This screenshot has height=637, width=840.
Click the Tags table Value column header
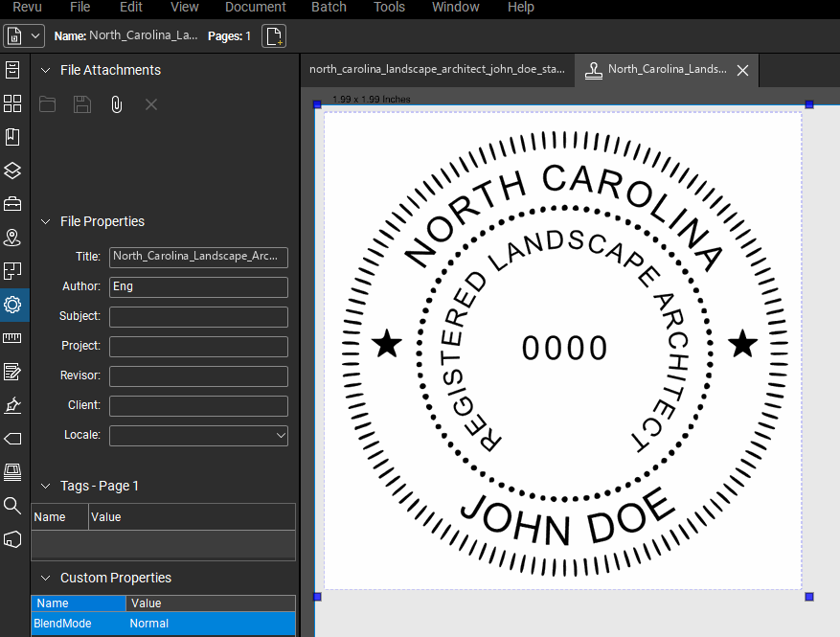pyautogui.click(x=192, y=517)
